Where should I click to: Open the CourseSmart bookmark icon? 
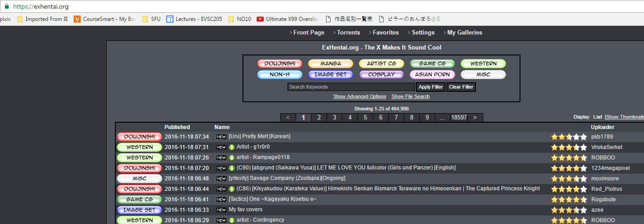click(77, 19)
